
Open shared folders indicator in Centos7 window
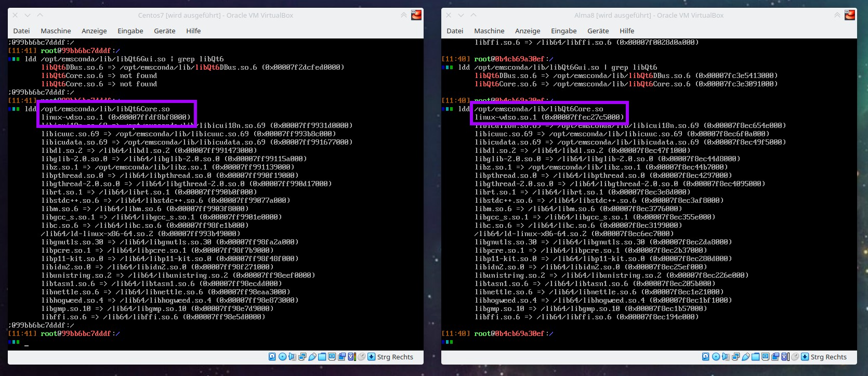coord(322,357)
